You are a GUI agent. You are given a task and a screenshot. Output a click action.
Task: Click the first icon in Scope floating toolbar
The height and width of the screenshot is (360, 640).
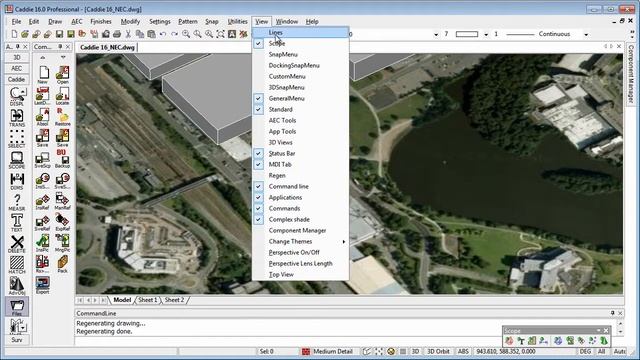tap(509, 340)
